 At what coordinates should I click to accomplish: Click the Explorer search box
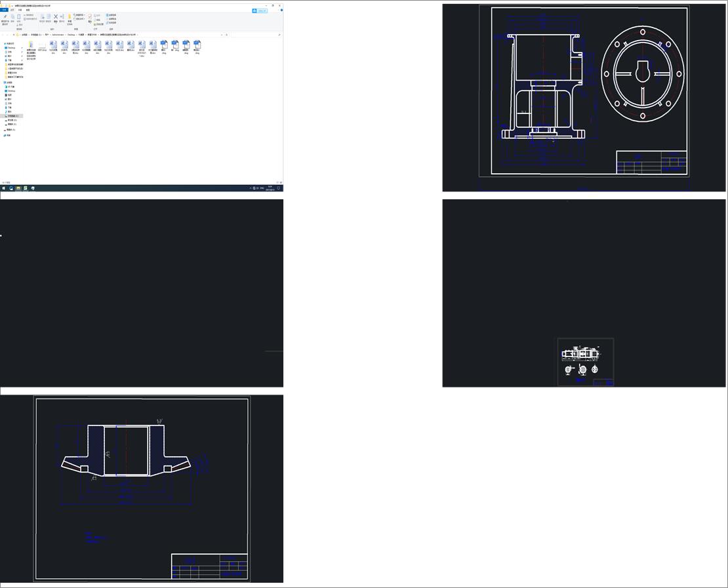255,35
